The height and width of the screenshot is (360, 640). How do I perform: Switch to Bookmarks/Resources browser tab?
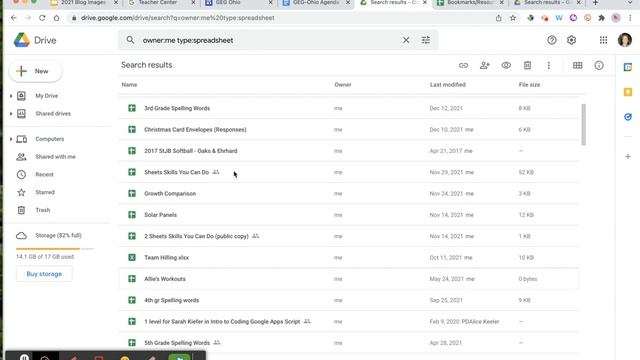[469, 3]
